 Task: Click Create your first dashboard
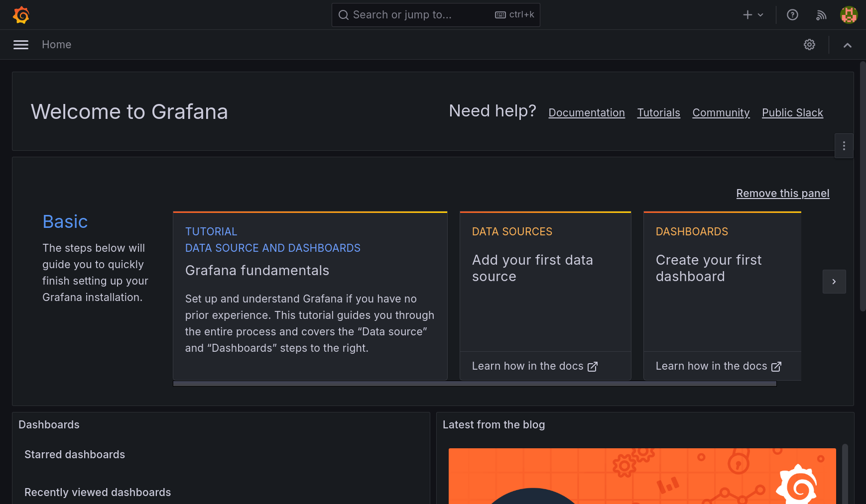point(709,268)
